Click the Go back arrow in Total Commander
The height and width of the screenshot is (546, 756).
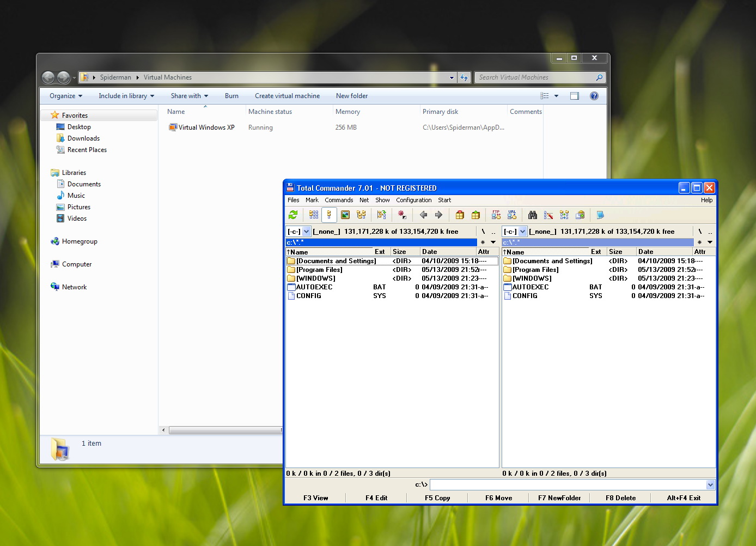pyautogui.click(x=423, y=215)
